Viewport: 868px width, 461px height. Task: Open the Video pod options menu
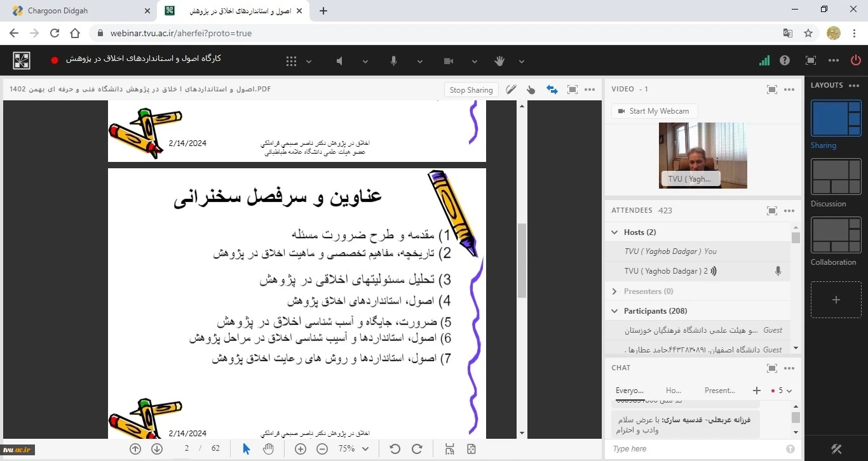tap(789, 90)
